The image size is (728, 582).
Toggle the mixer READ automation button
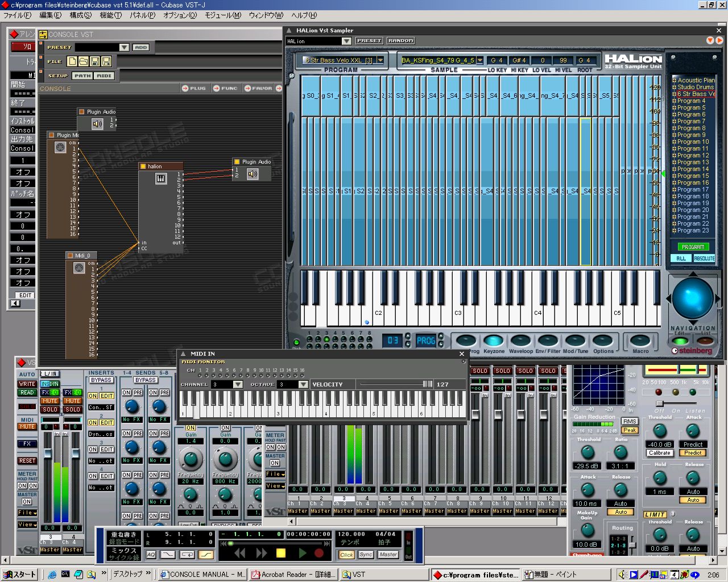pyautogui.click(x=27, y=393)
